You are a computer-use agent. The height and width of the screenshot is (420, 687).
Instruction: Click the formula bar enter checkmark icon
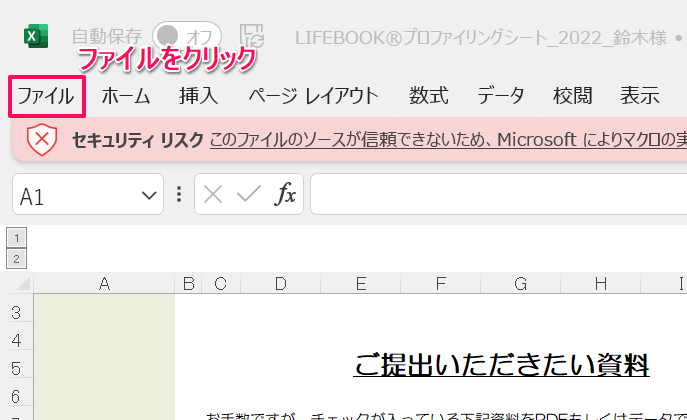[248, 195]
